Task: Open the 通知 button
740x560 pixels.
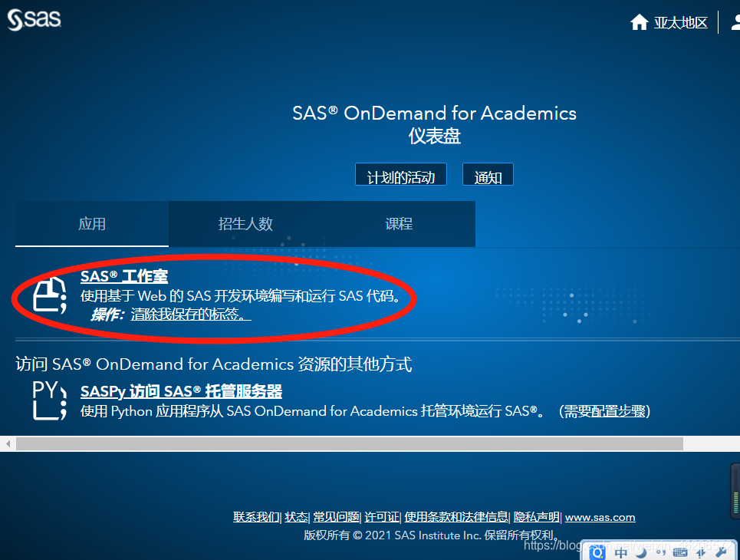Action: coord(488,174)
